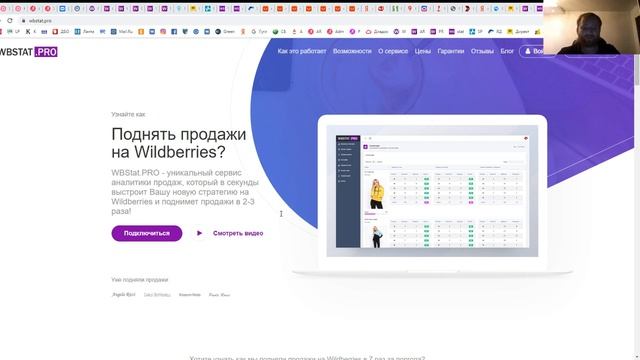Image resolution: width=640 pixels, height=360 pixels.
Task: Click 'Поднять продажи на Wildberries?' heading
Action: [x=179, y=143]
